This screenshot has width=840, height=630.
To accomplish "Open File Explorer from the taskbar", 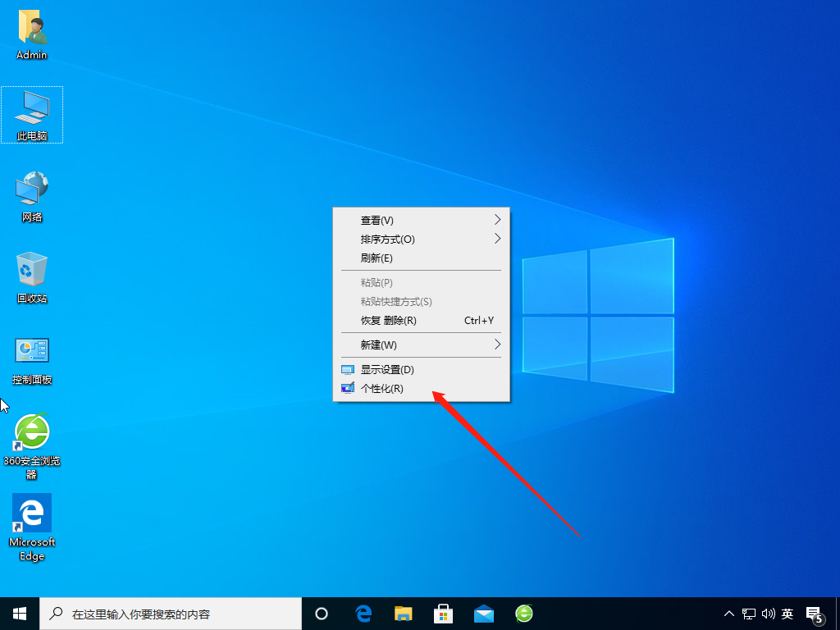I will (403, 614).
